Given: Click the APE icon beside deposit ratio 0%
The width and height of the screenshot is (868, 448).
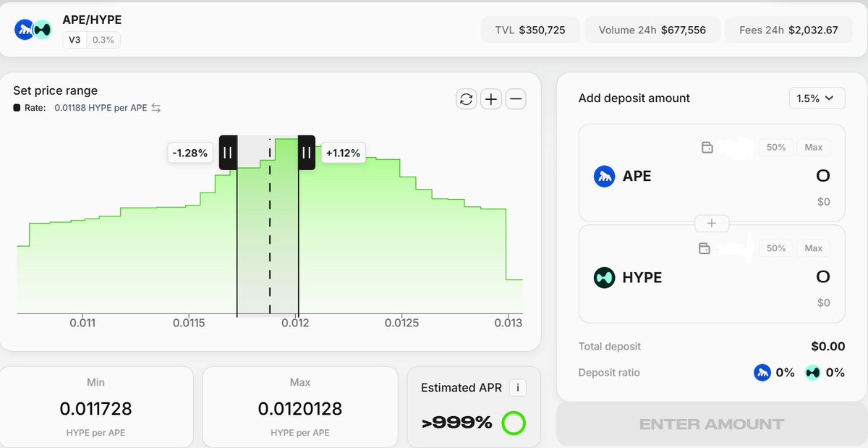Looking at the screenshot, I should 762,373.
